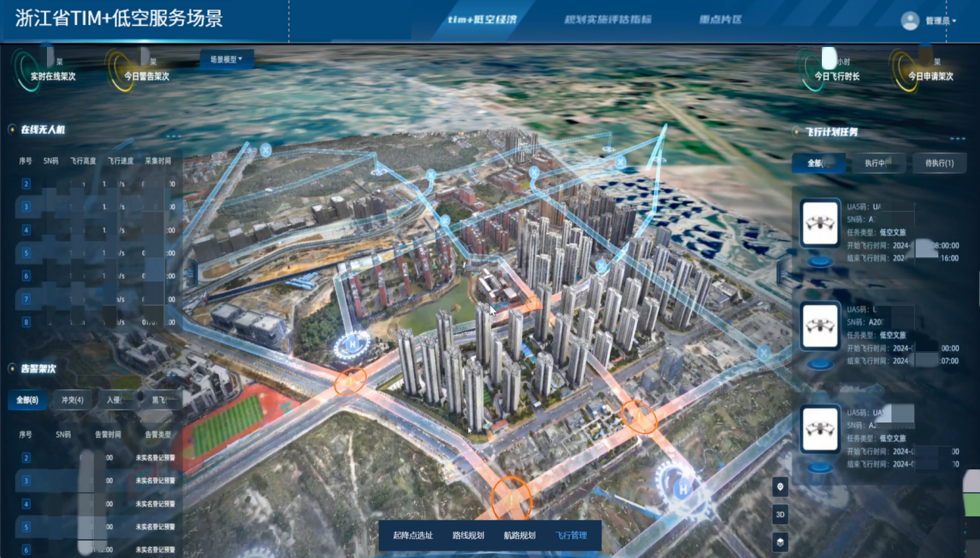
Task: Click the admin user avatar icon
Action: 910,20
